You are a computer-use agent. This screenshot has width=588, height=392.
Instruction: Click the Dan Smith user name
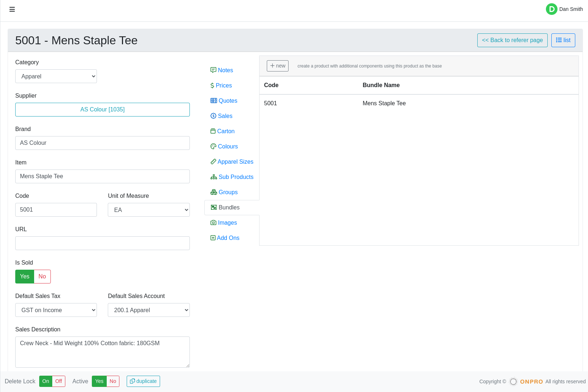point(571,9)
